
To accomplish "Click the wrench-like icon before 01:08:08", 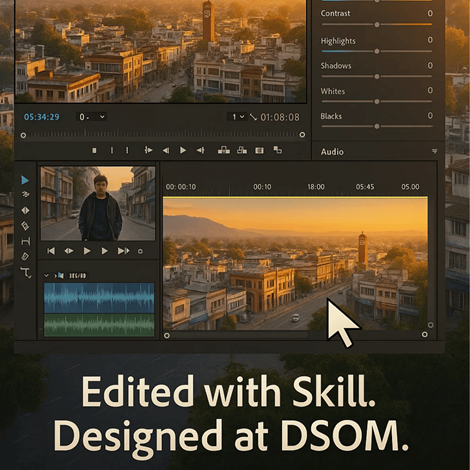I will pyautogui.click(x=253, y=117).
